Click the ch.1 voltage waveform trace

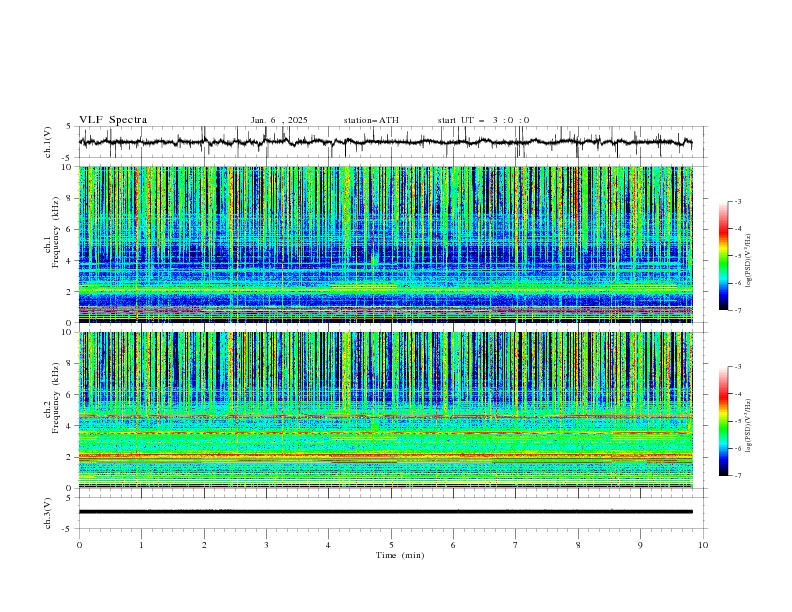point(385,142)
